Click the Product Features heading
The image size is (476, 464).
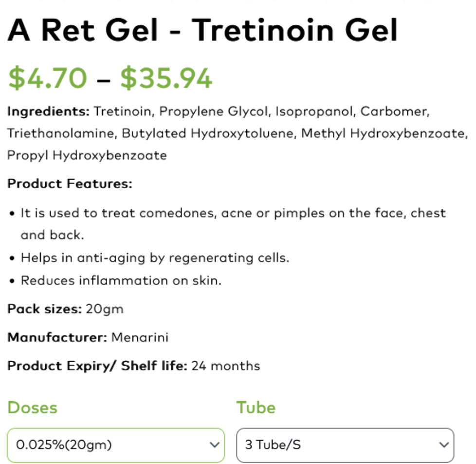coord(70,184)
